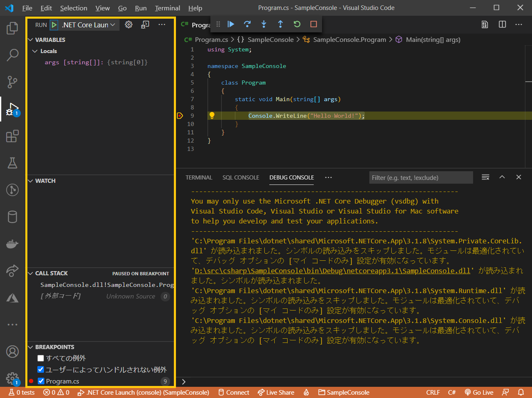Open the Selection menu

pyautogui.click(x=73, y=8)
